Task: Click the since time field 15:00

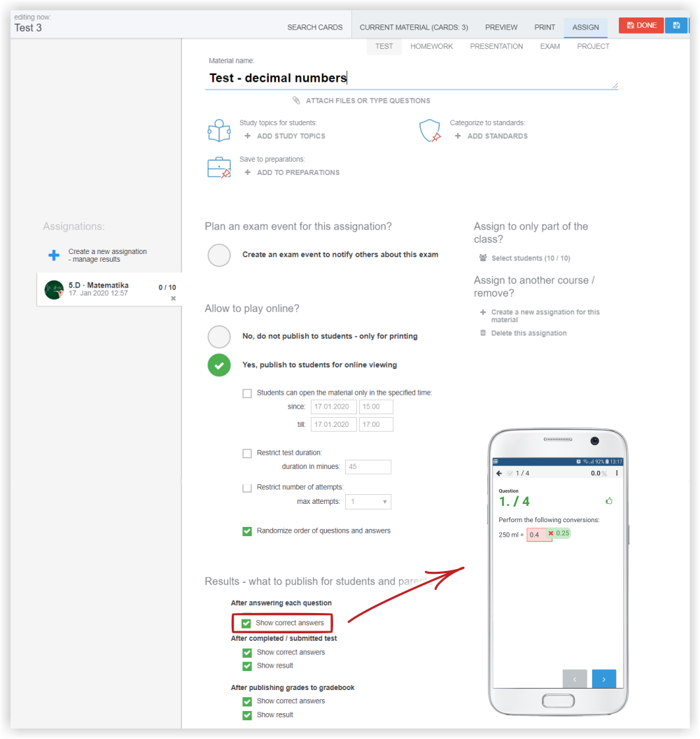Action: coord(376,407)
